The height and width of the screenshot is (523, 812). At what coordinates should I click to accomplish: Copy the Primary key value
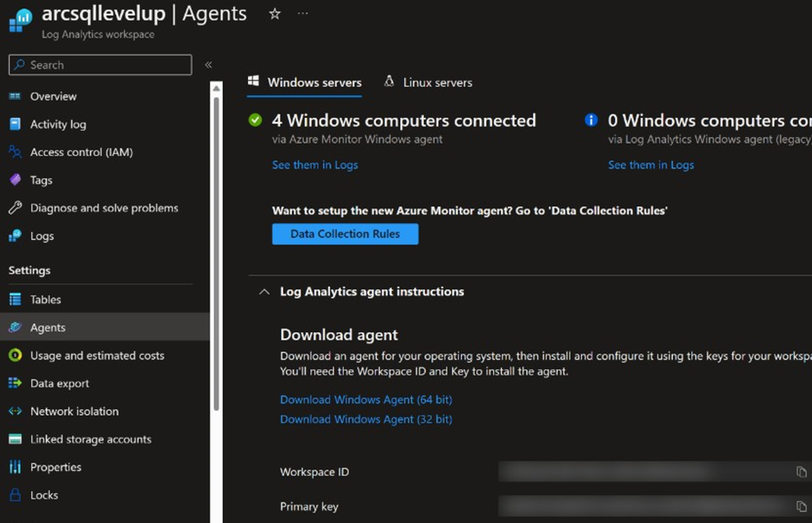pos(801,507)
